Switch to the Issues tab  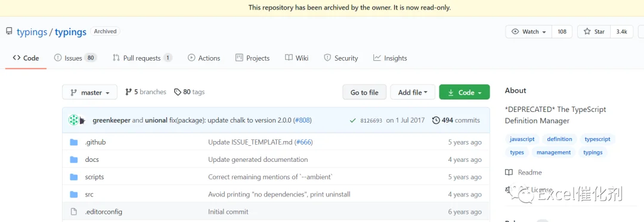pyautogui.click(x=75, y=58)
